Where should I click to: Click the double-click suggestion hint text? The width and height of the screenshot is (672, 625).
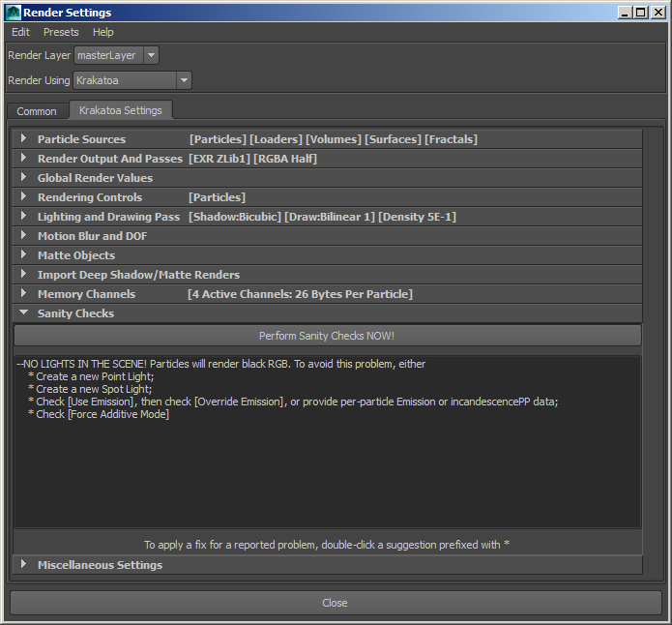(x=327, y=545)
